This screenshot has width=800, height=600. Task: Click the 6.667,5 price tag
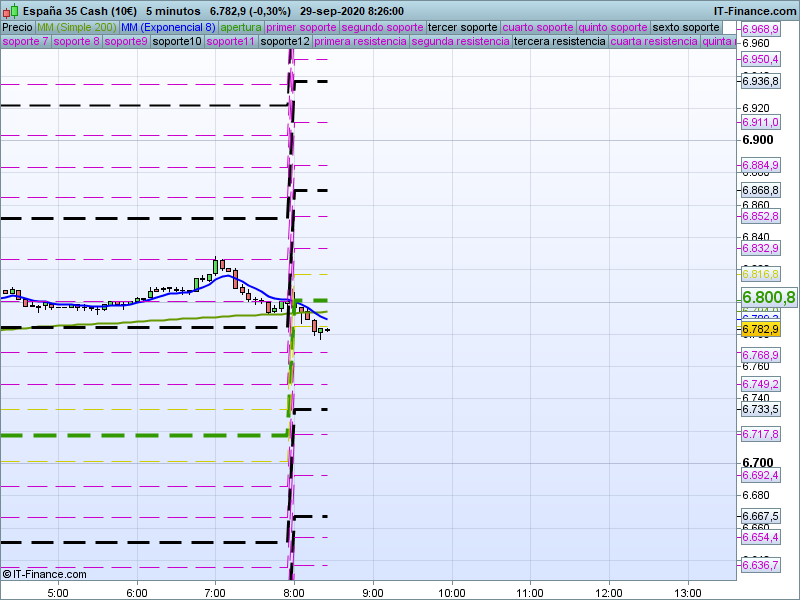(760, 516)
